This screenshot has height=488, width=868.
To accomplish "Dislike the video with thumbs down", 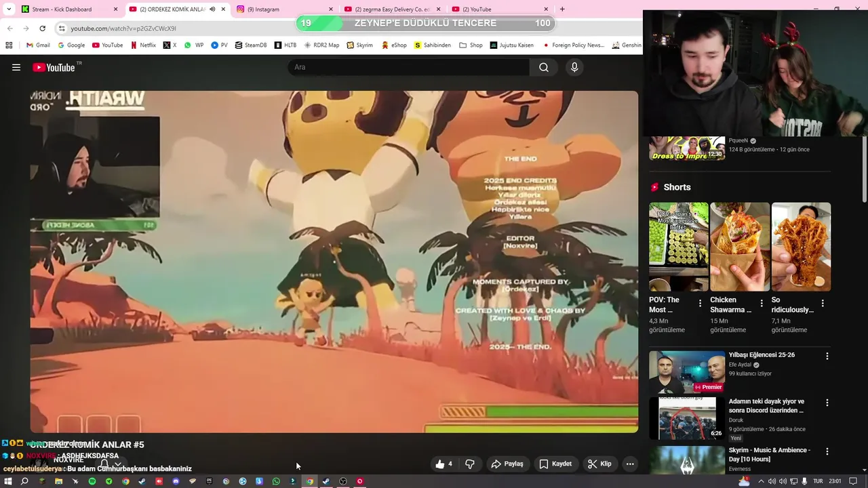I will (x=470, y=464).
